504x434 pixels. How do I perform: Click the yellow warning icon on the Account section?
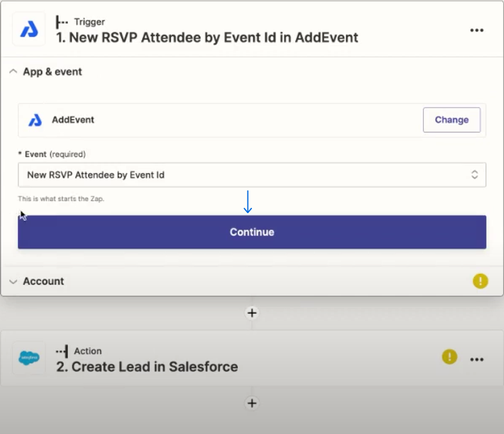480,281
